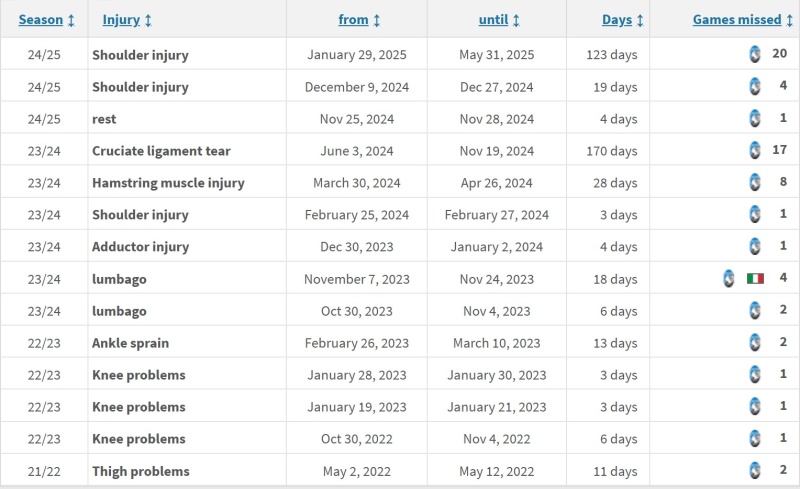Click the club crest beside the Italy flag
Screen dimensions: 800x489
tap(729, 279)
